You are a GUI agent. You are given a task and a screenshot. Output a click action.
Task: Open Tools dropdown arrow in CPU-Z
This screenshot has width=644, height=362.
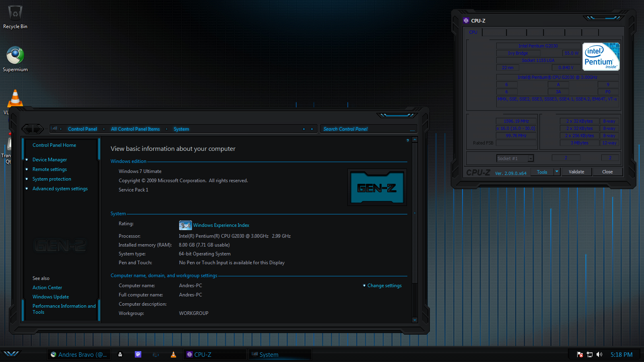tap(557, 172)
